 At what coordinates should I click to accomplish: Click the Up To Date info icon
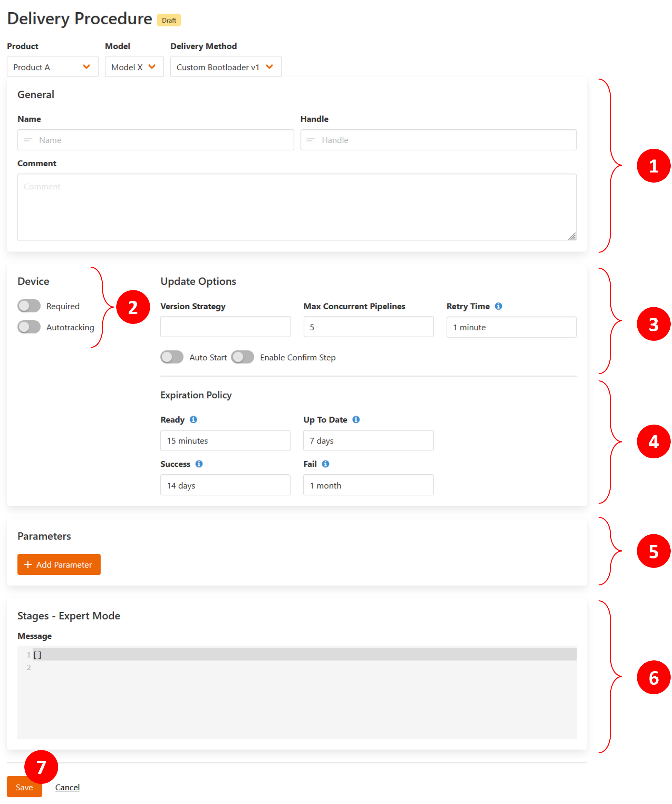356,420
